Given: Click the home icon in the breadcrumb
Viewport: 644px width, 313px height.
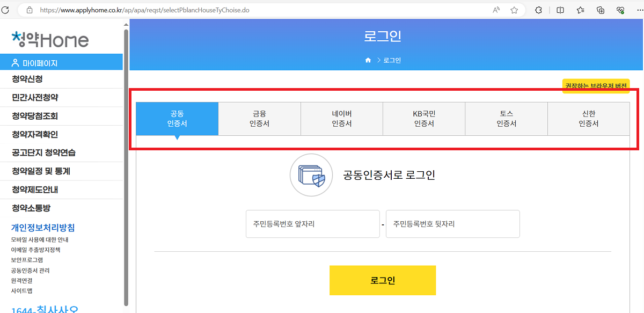Looking at the screenshot, I should [x=368, y=60].
